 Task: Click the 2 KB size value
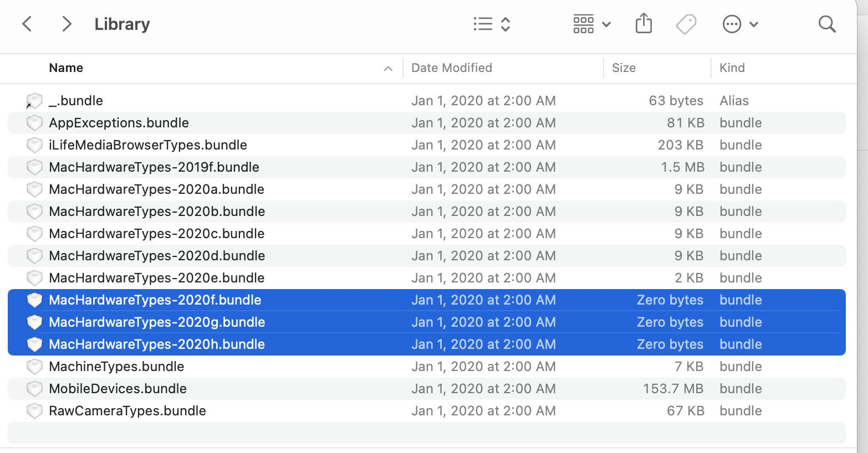pos(689,278)
